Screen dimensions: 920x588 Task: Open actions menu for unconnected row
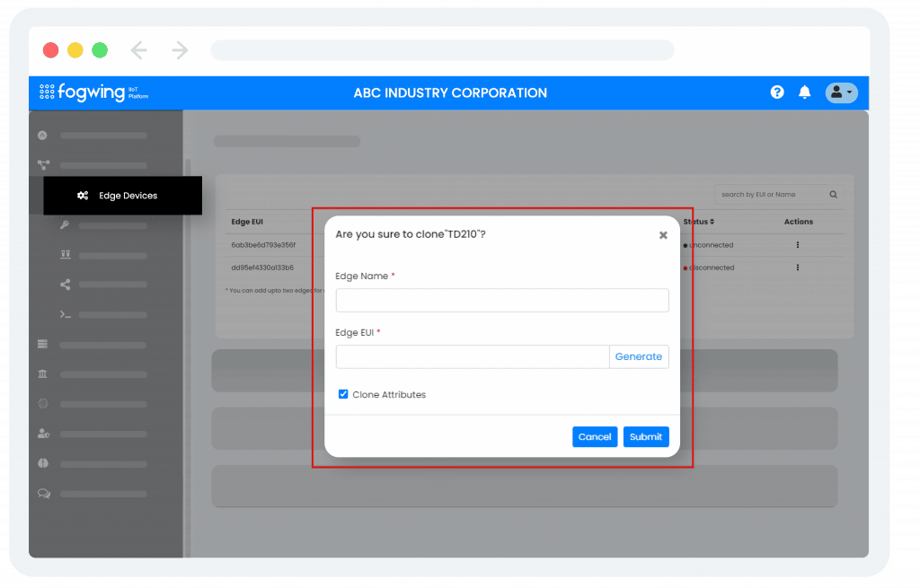tap(798, 245)
